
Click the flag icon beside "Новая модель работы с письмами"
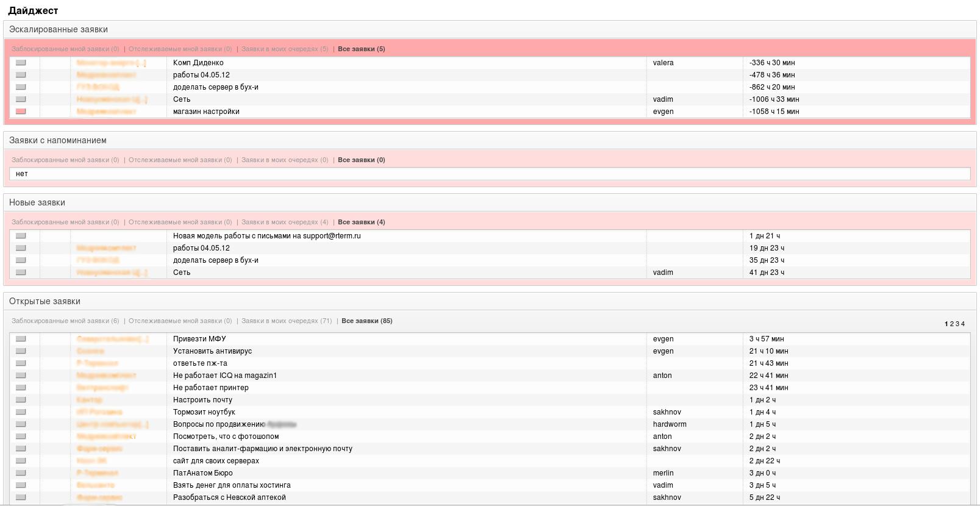click(x=21, y=236)
